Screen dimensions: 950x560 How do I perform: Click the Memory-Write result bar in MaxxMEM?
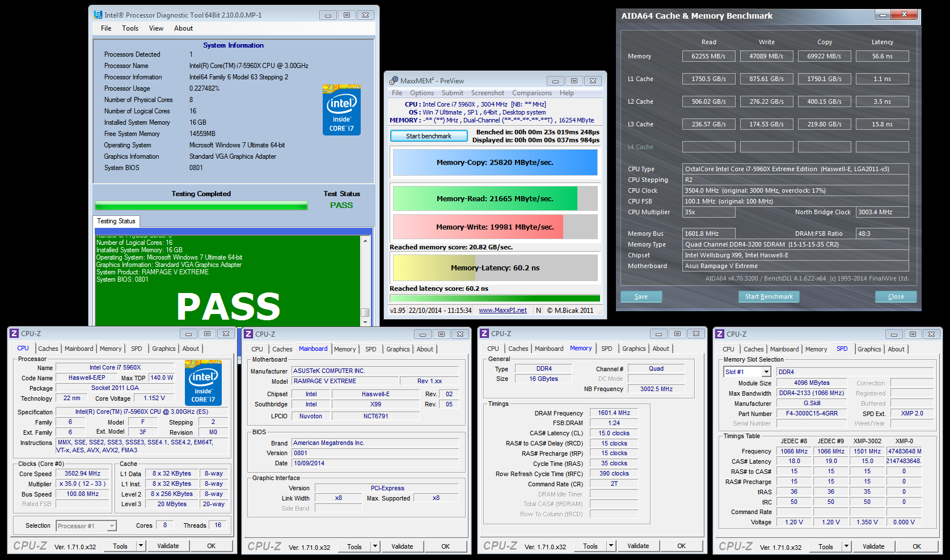[495, 227]
